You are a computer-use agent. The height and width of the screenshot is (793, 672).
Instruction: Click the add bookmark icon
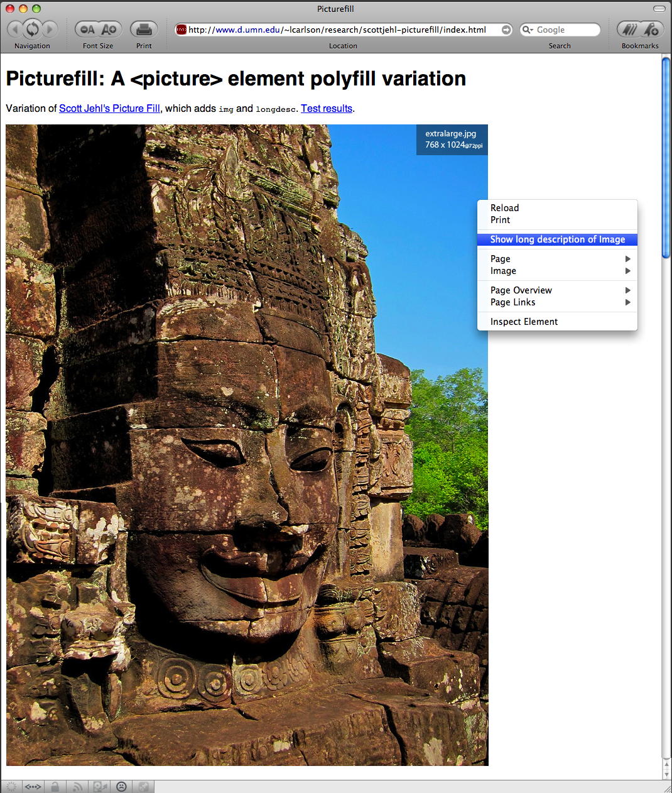652,30
